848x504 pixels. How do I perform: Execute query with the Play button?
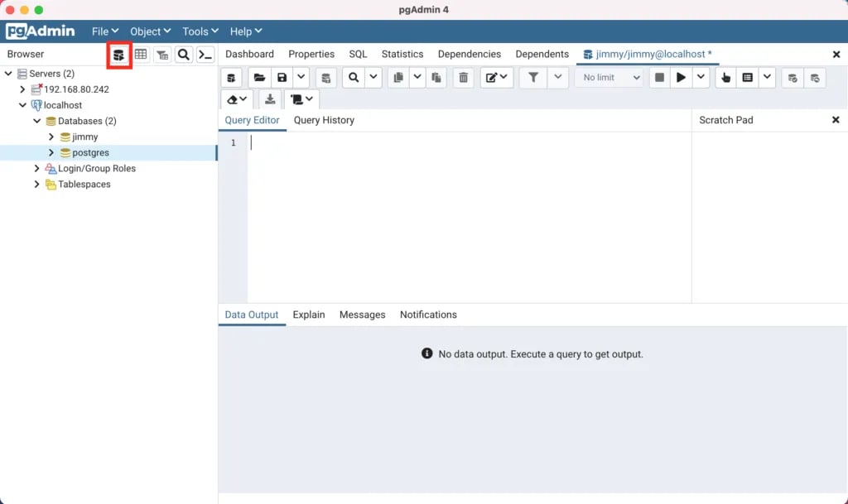tap(682, 78)
